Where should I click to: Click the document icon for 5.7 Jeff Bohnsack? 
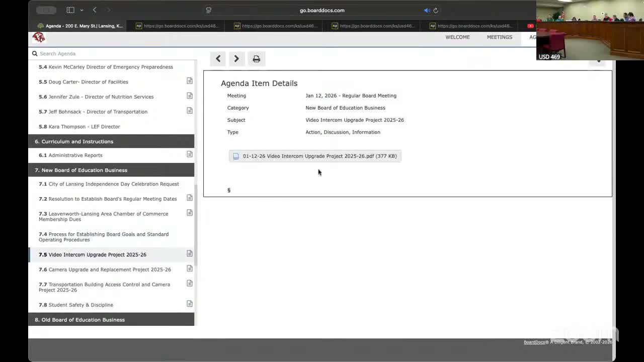point(190,111)
